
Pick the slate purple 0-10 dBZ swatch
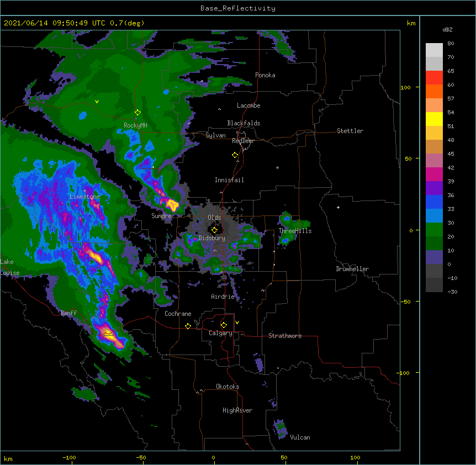pyautogui.click(x=434, y=257)
